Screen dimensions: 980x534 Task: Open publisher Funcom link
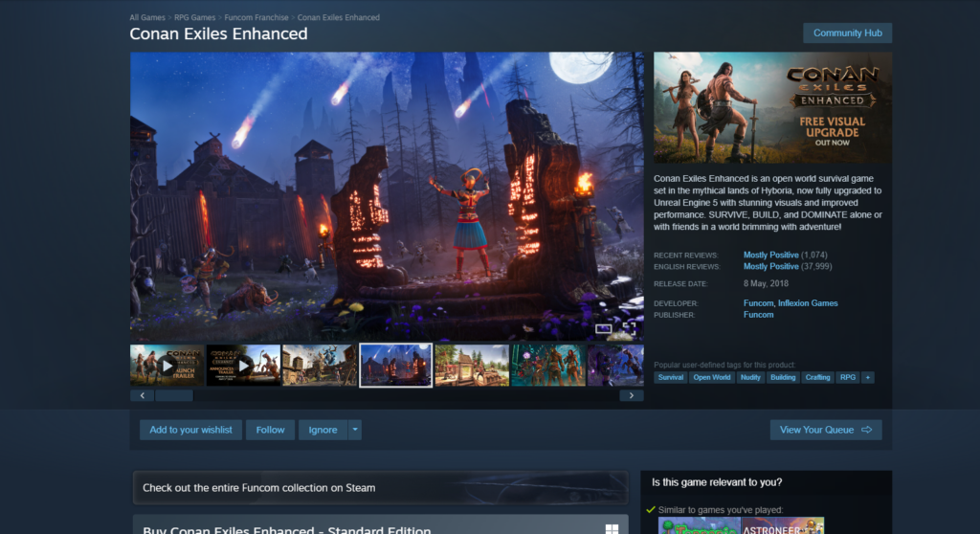pos(758,315)
